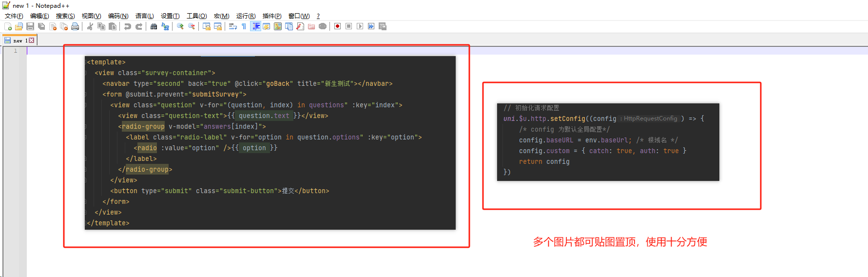Save the document using the floppy icon
The width and height of the screenshot is (868, 277).
pos(30,26)
